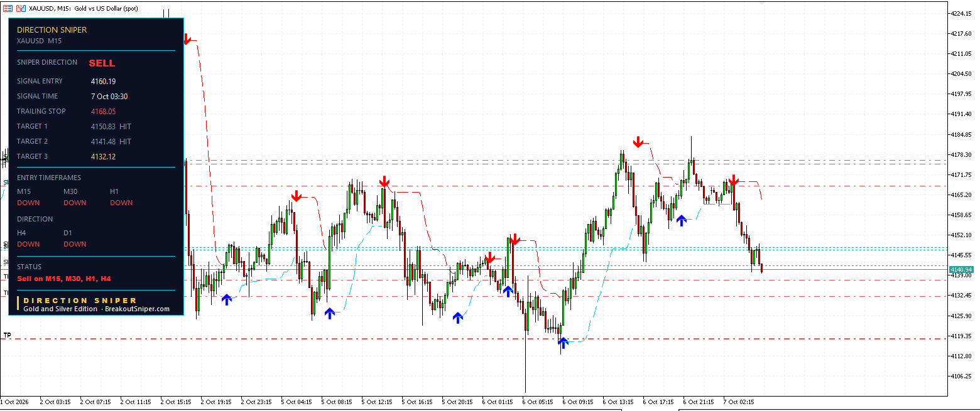
Task: Click the 4224.15 price scale label
Action: coord(961,13)
